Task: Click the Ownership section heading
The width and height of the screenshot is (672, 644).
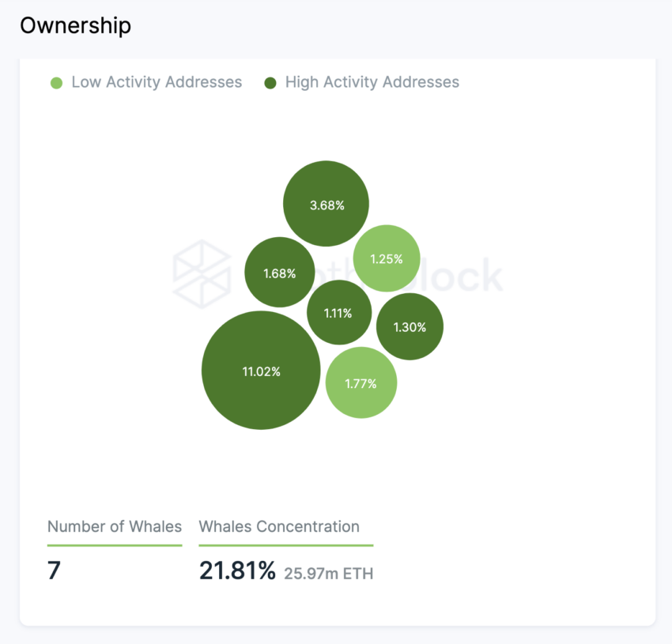Action: [x=75, y=26]
